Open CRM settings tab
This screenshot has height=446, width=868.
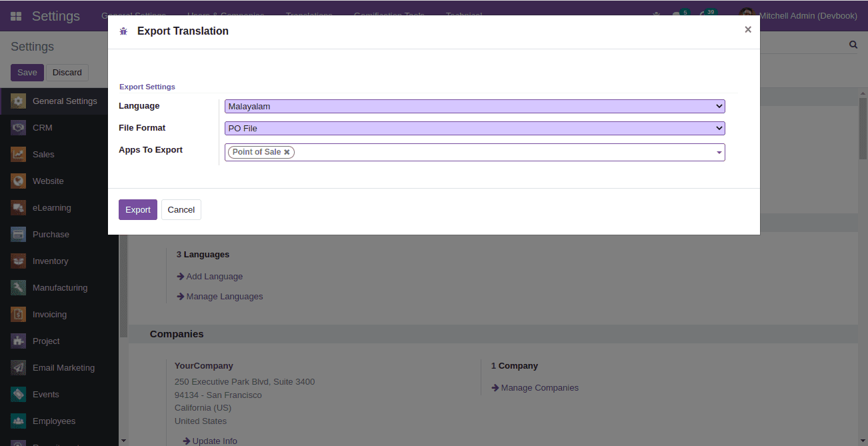coord(59,128)
